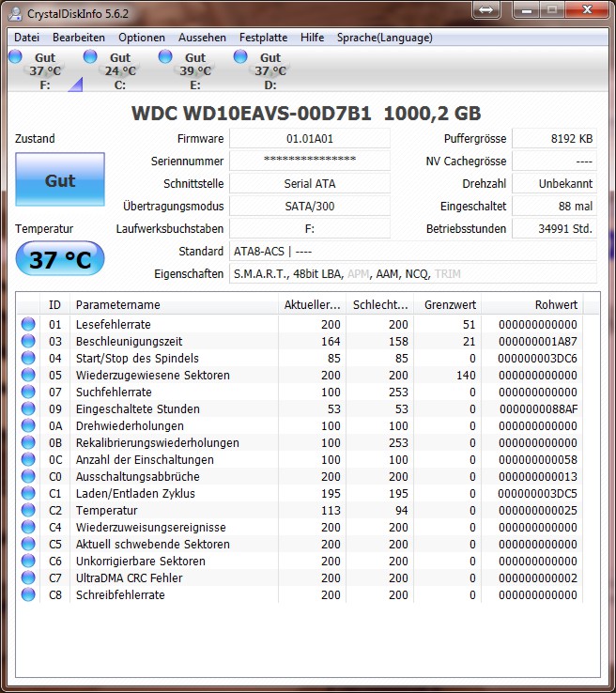Click the Übertragungsmodus field SATA/300
Screen dimensions: 616x693
(x=310, y=206)
